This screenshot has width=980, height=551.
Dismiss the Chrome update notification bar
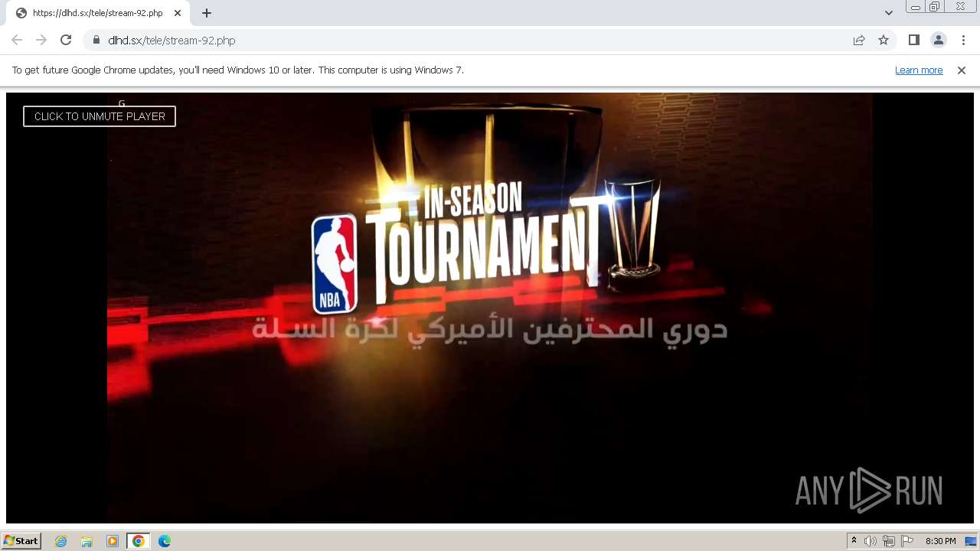click(x=962, y=70)
